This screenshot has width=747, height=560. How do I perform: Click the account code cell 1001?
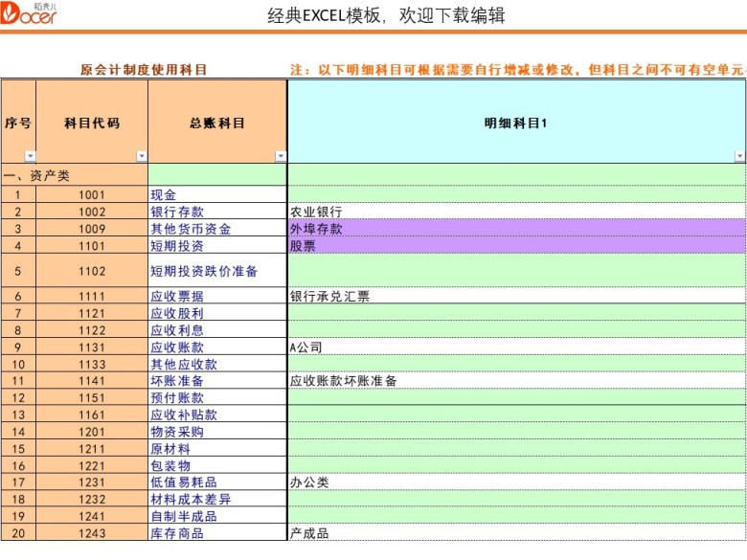(x=92, y=194)
